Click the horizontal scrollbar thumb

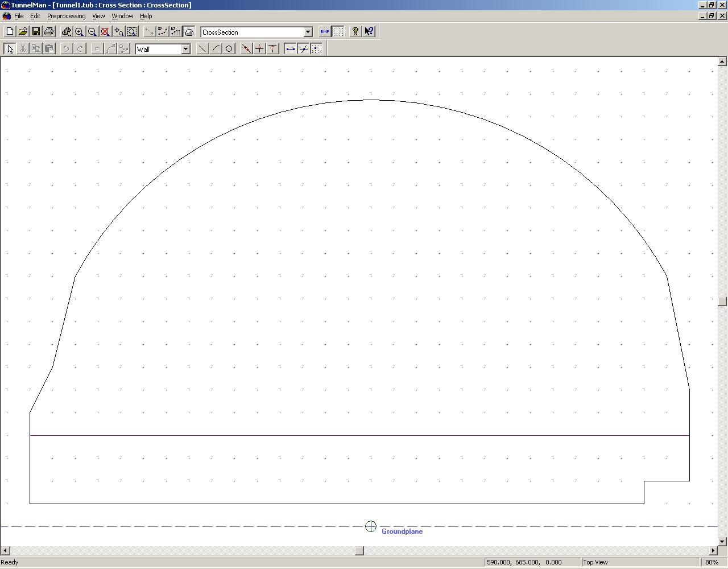359,551
